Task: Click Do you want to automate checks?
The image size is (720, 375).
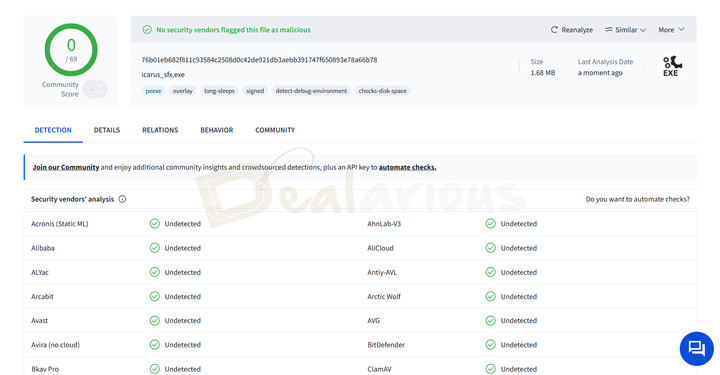Action: pos(637,199)
